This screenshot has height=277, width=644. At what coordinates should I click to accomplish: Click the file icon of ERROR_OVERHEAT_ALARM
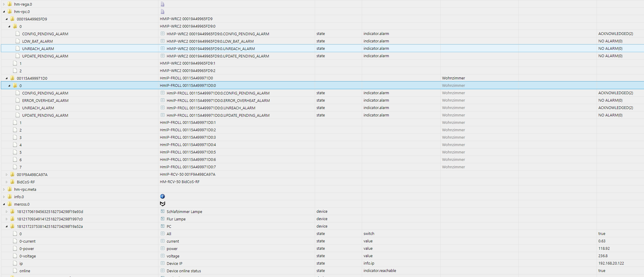point(18,100)
